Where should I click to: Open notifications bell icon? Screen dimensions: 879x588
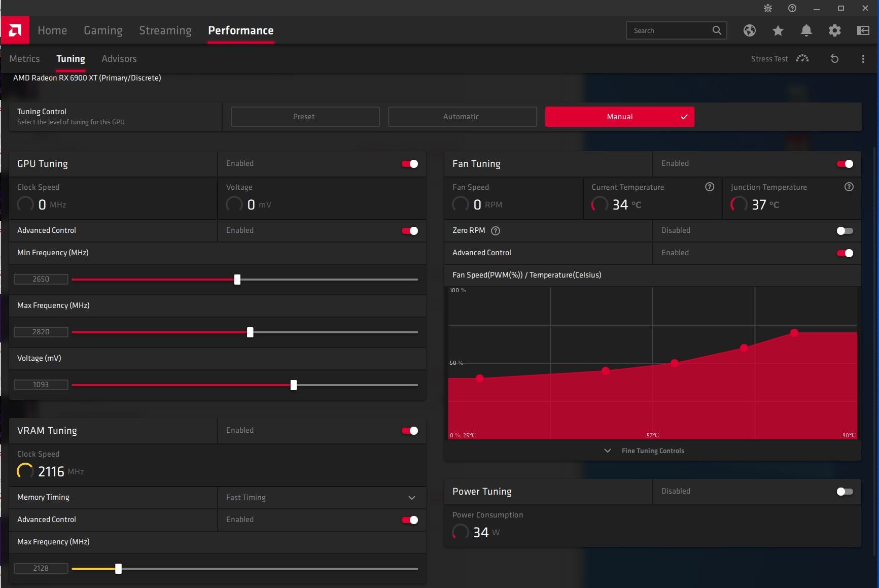(806, 30)
